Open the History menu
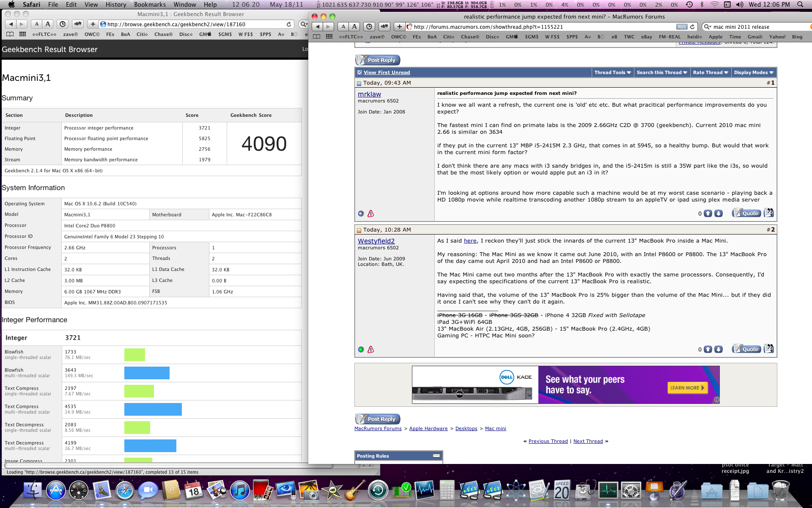Image resolution: width=812 pixels, height=508 pixels. [x=116, y=5]
